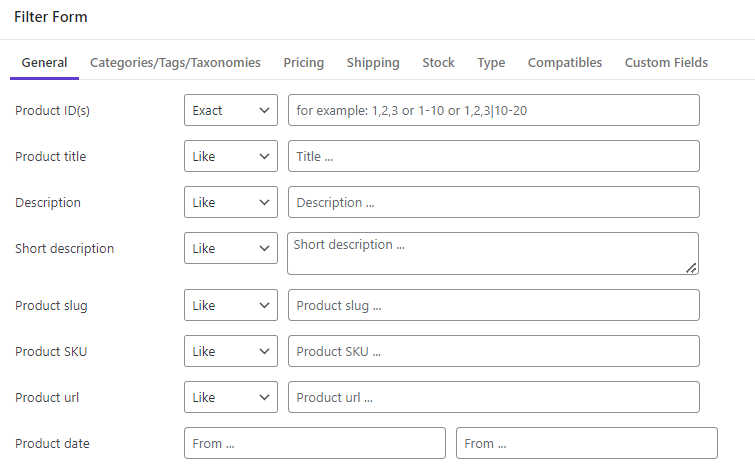Go to the Shipping tab
Viewport: 755px width, 475px height.
(x=373, y=63)
